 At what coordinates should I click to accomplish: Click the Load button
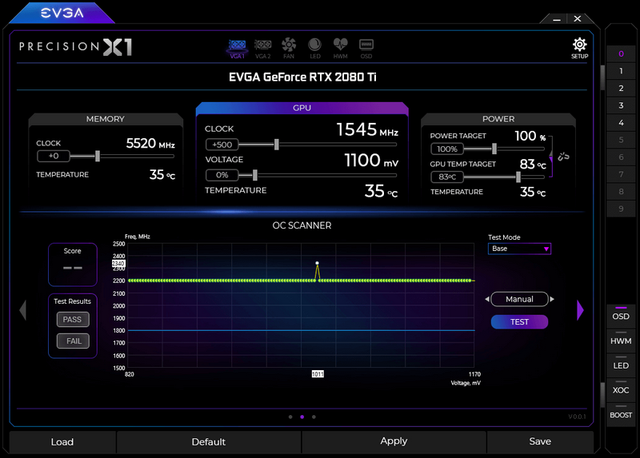click(62, 442)
